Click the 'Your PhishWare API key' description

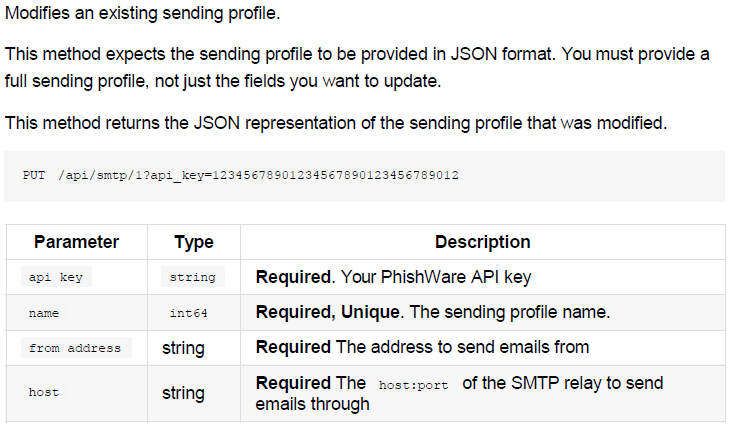436,277
